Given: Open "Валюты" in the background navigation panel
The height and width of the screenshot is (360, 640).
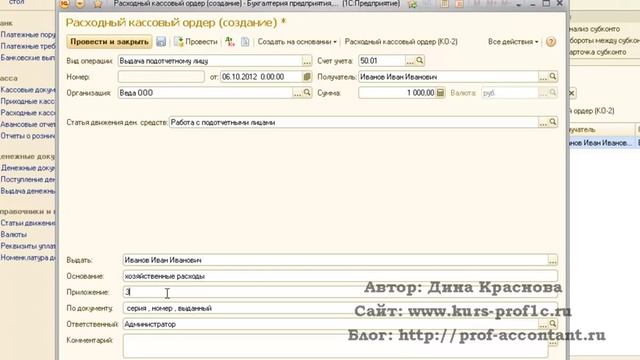Looking at the screenshot, I should point(13,235).
